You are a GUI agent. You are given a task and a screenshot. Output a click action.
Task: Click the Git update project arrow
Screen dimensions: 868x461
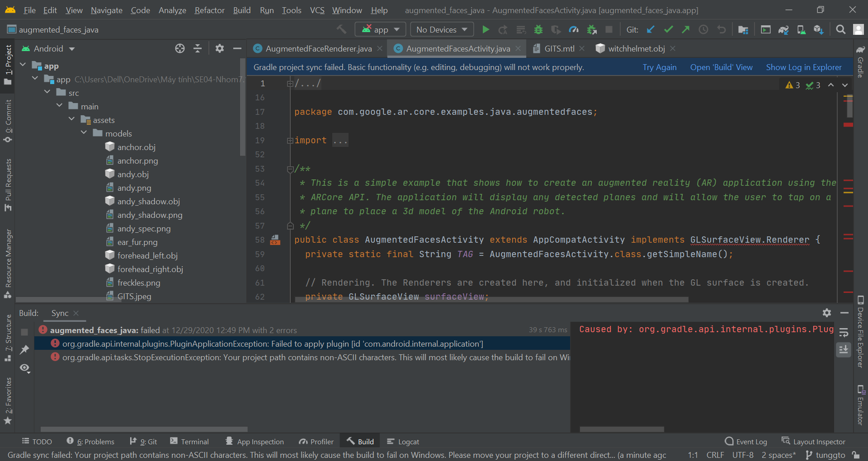pyautogui.click(x=651, y=30)
